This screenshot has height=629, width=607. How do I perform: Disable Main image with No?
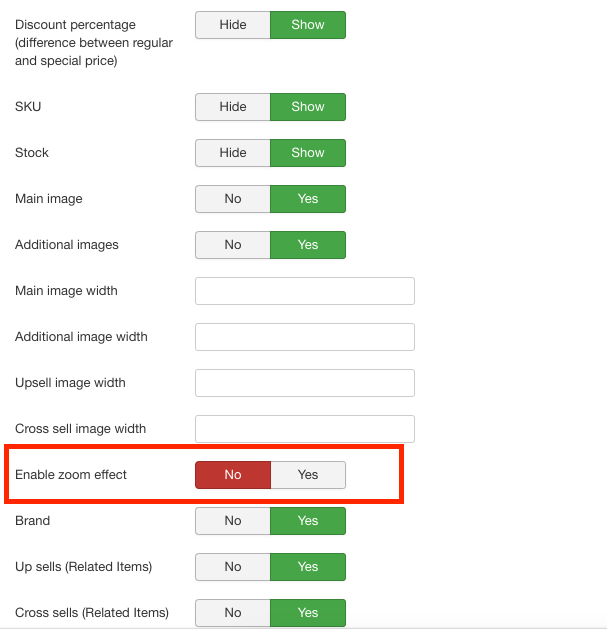click(233, 199)
